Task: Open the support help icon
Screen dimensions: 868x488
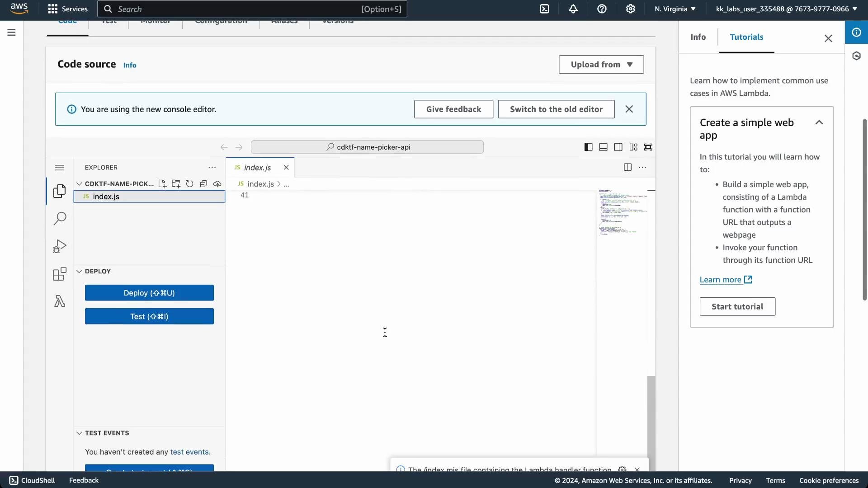Action: click(x=602, y=9)
